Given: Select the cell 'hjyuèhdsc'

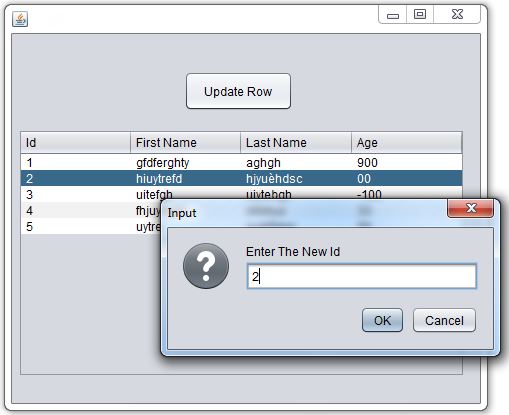Looking at the screenshot, I should [x=296, y=179].
